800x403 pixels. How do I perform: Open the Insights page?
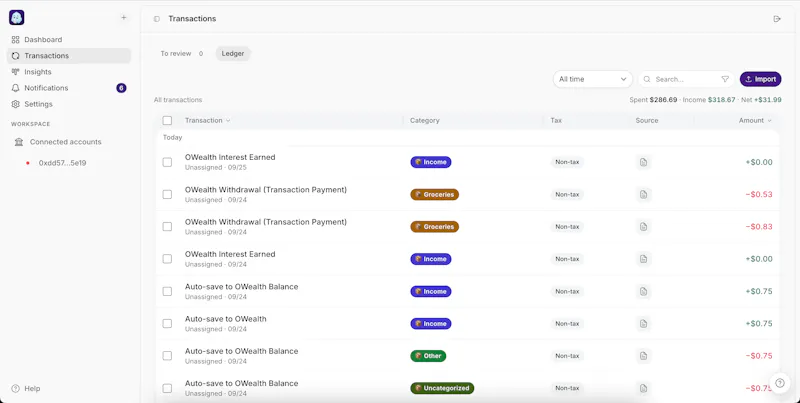pos(68,72)
